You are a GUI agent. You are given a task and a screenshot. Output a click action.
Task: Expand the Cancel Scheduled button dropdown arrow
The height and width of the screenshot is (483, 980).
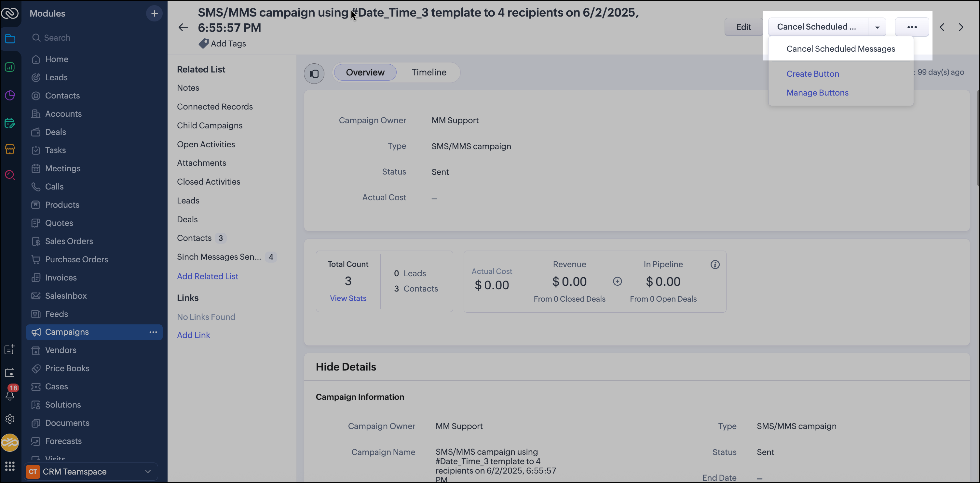(x=877, y=27)
